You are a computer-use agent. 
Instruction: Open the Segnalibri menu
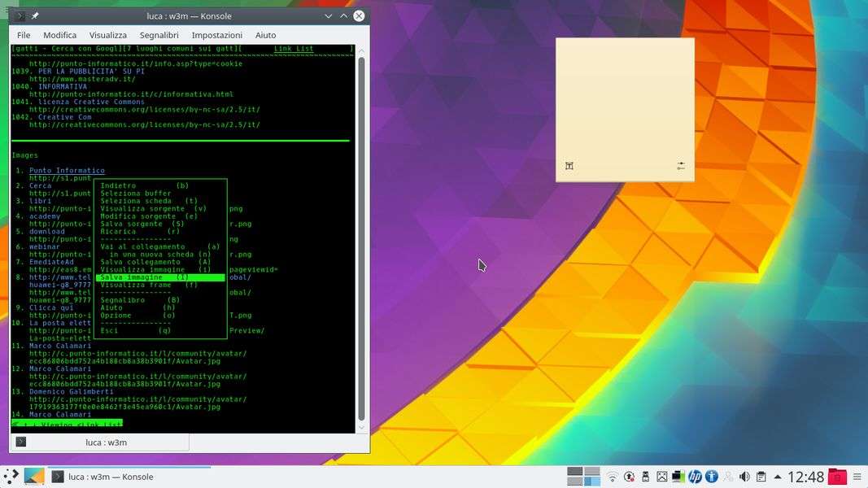point(159,35)
